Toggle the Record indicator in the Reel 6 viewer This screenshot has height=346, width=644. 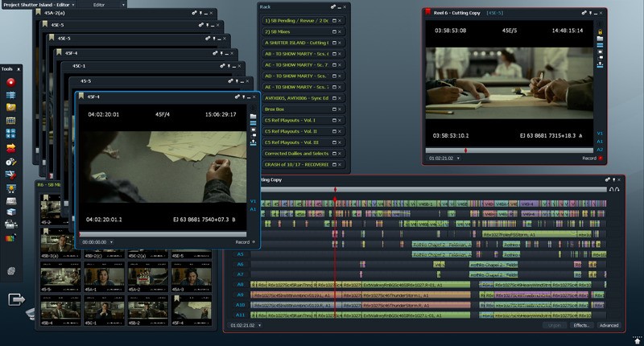coord(600,159)
